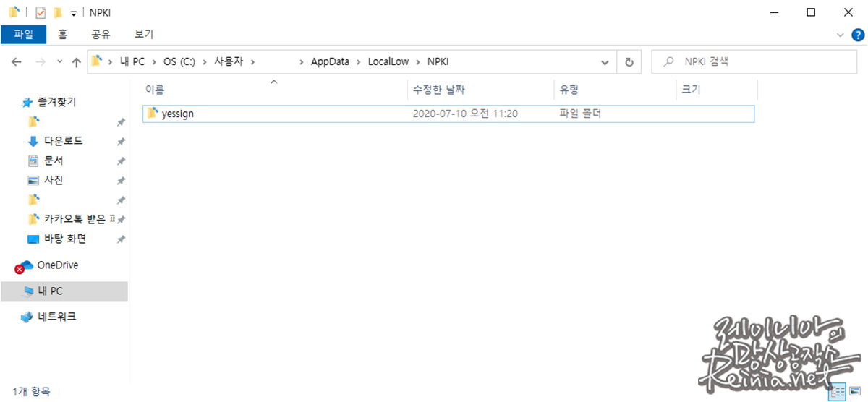The height and width of the screenshot is (402, 868).
Task: Click the Properties quick access toolbar icon
Action: click(x=41, y=12)
